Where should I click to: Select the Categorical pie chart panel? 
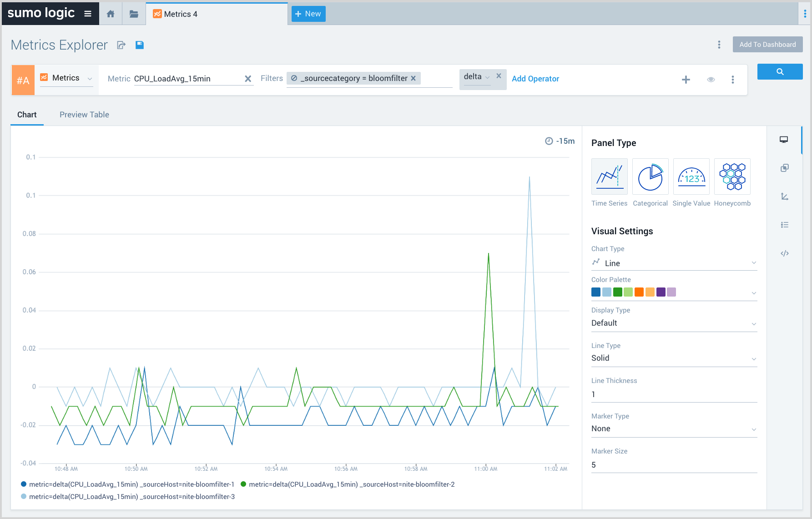tap(650, 177)
